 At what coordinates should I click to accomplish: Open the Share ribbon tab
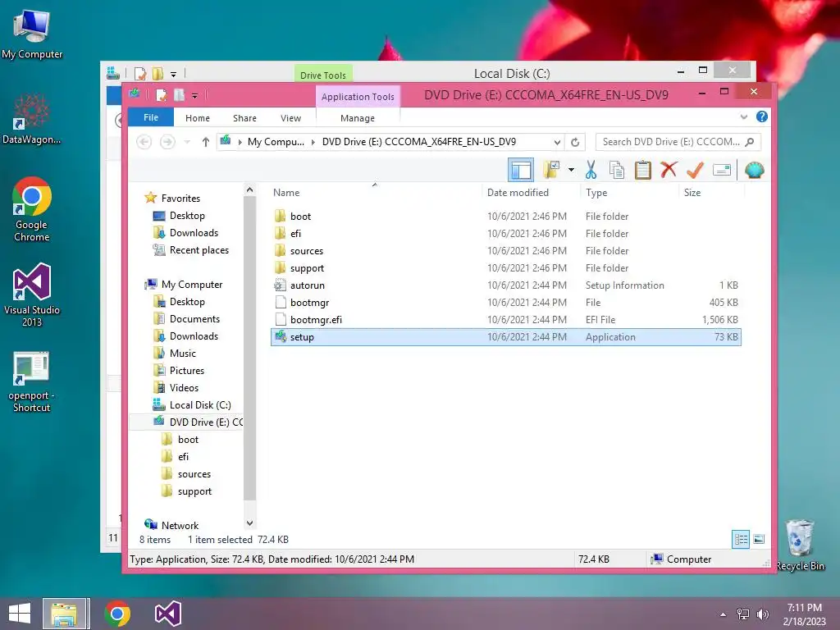(x=244, y=118)
